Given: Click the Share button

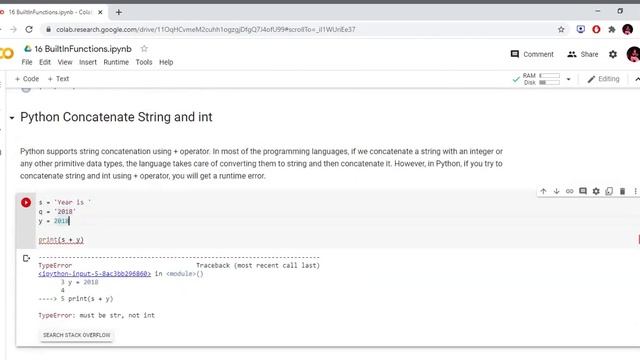Looking at the screenshot, I should (x=582, y=54).
